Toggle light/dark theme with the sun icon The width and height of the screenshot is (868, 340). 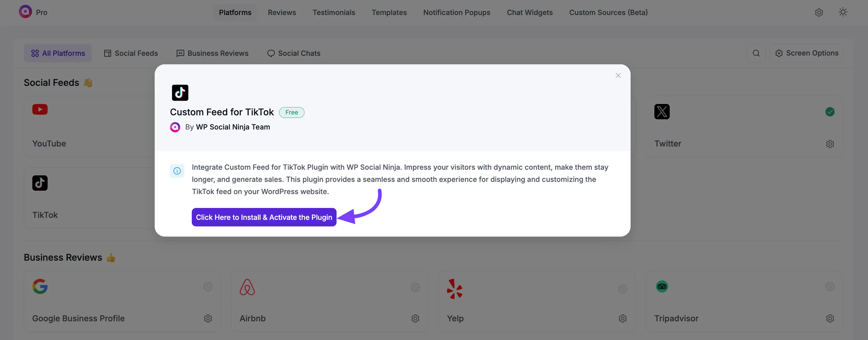click(x=843, y=12)
